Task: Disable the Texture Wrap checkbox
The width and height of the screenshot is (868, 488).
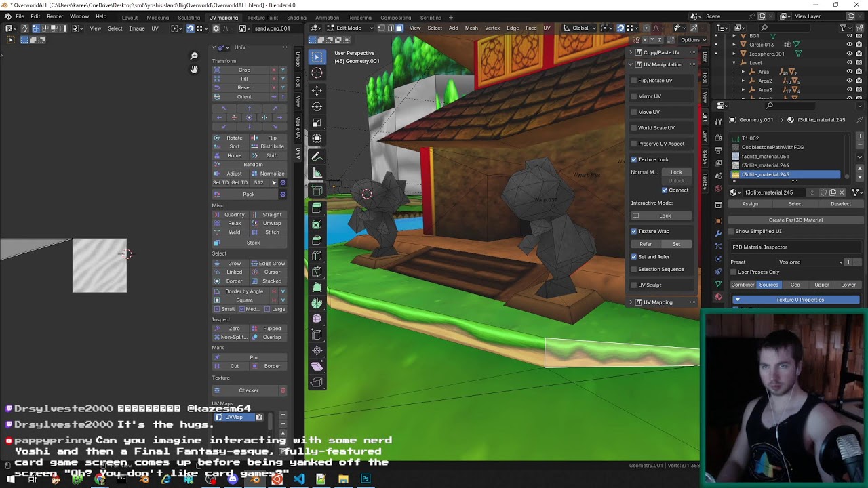Action: tap(634, 231)
